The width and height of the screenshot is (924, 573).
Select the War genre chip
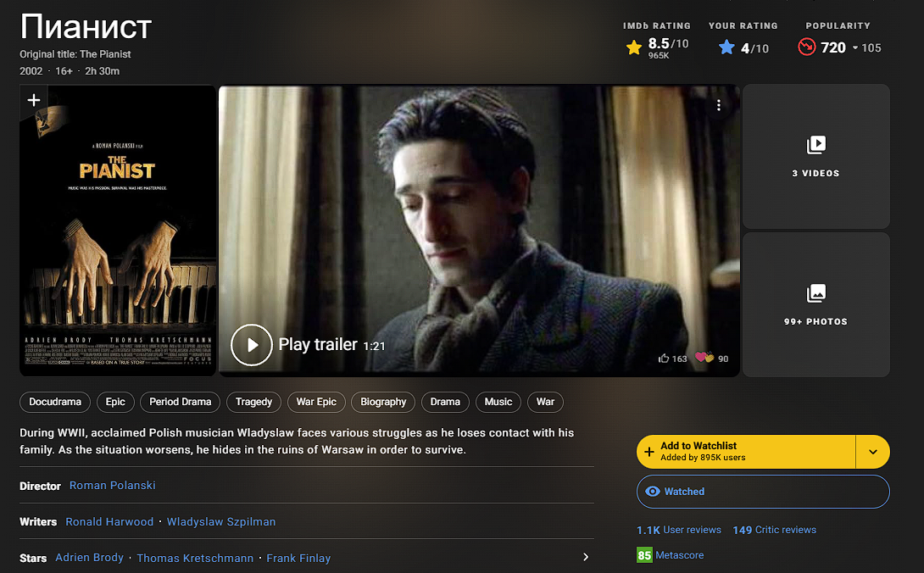click(x=545, y=402)
